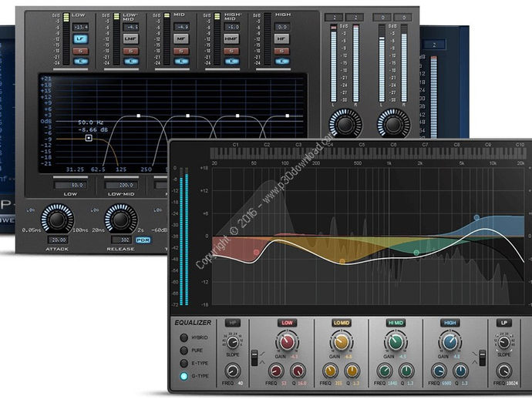Click the yellow LO MID GAIN knob
This screenshot has width=532, height=399.
pos(341,342)
